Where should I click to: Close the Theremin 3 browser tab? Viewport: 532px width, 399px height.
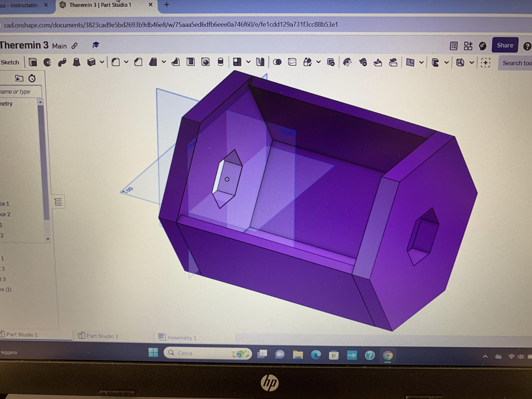tap(151, 5)
